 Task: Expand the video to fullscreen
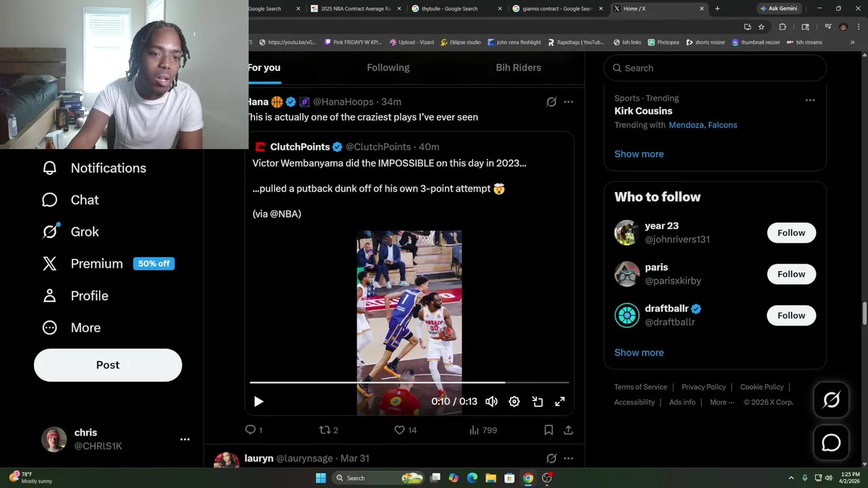[560, 402]
